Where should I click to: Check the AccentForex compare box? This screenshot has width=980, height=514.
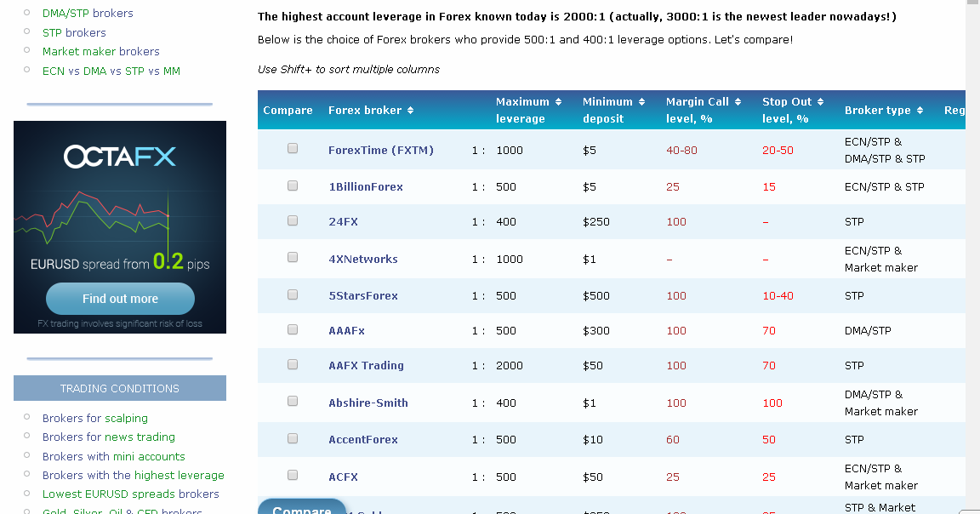[293, 438]
